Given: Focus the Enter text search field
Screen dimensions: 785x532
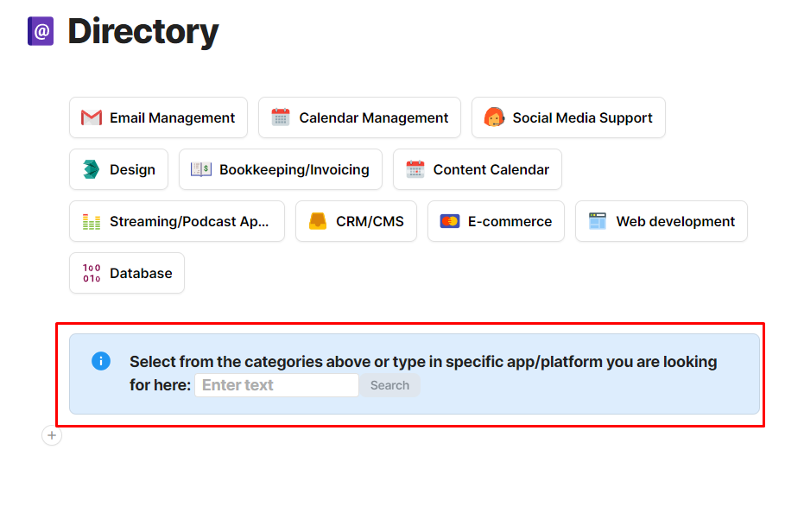Looking at the screenshot, I should tap(276, 385).
